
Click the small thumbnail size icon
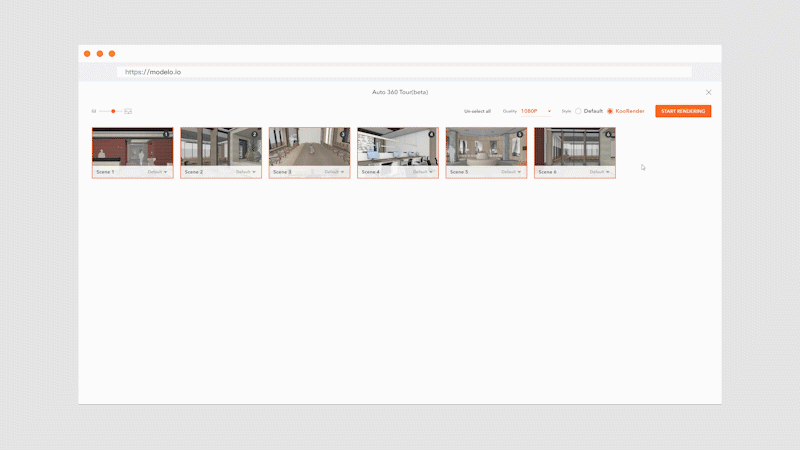[94, 111]
